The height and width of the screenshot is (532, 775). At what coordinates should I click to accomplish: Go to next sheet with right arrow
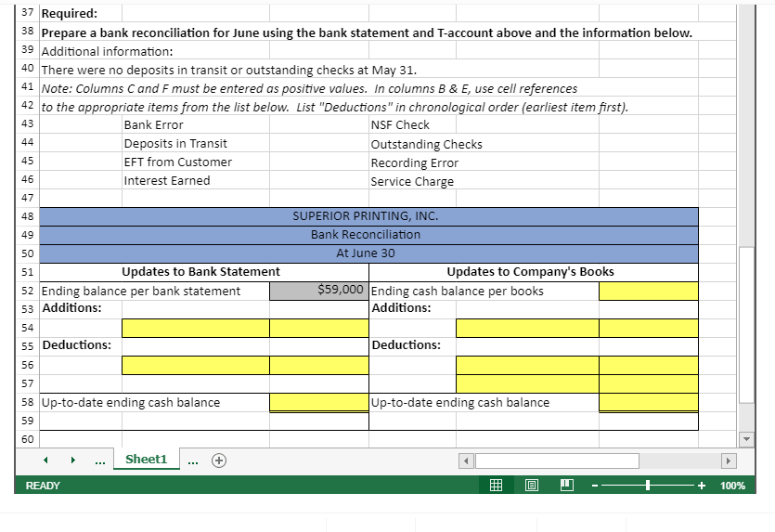point(73,460)
